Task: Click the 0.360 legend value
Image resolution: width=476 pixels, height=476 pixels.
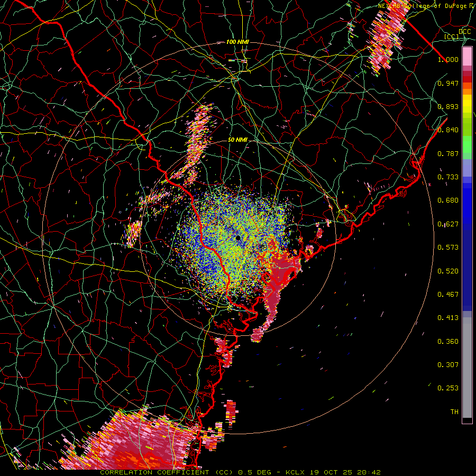Action: (448, 342)
